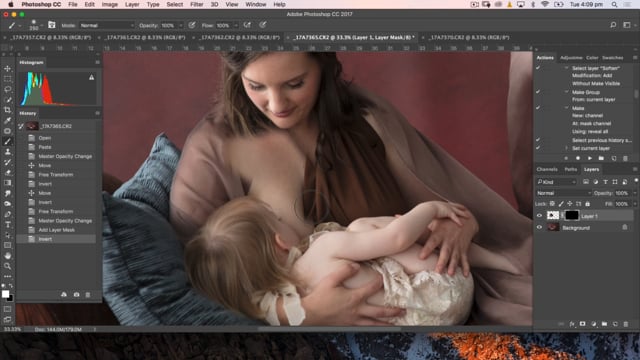Toggle checkmark for Set current layer action

tap(538, 148)
